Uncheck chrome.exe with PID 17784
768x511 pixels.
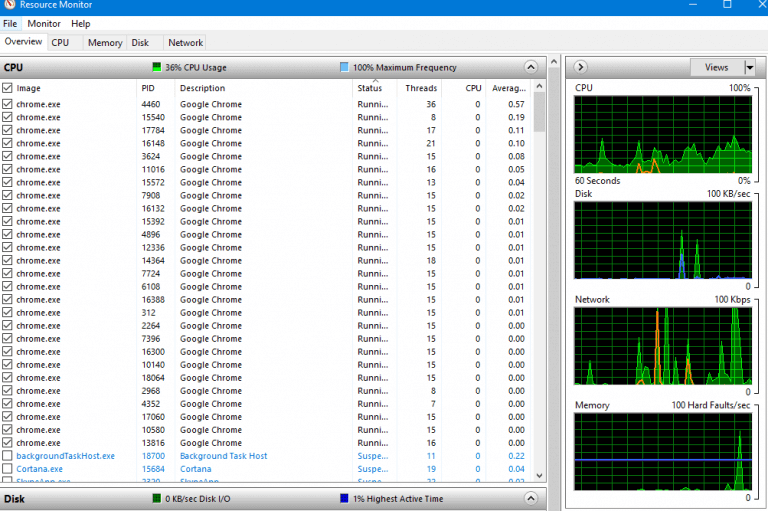[7, 130]
